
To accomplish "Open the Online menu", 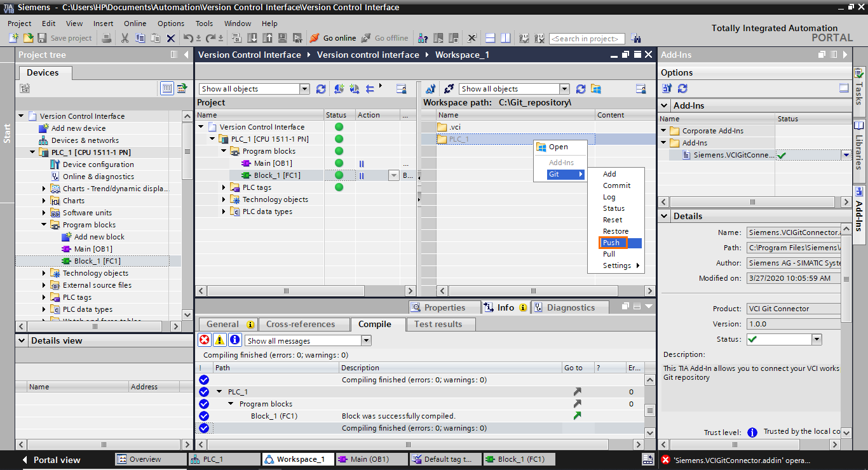I will point(135,23).
